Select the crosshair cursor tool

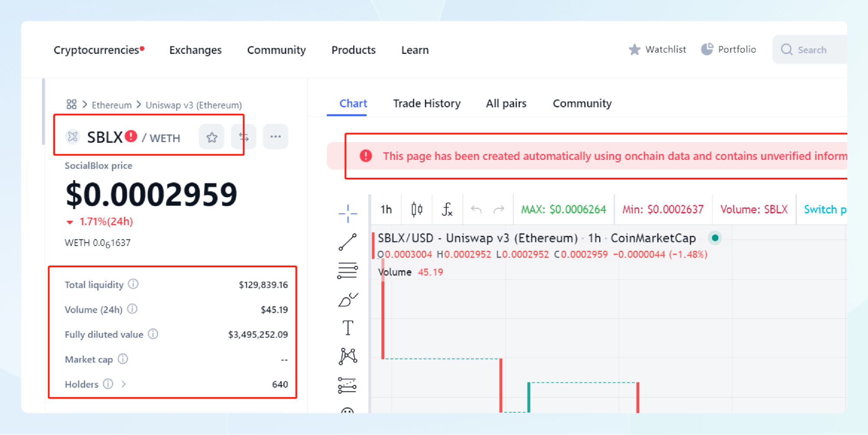tap(348, 213)
